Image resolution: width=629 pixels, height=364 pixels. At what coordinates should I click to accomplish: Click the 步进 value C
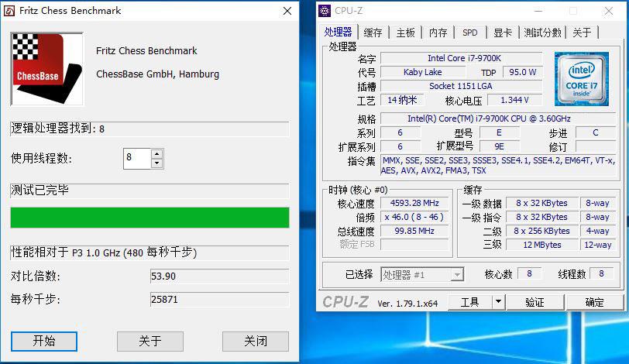(x=596, y=132)
